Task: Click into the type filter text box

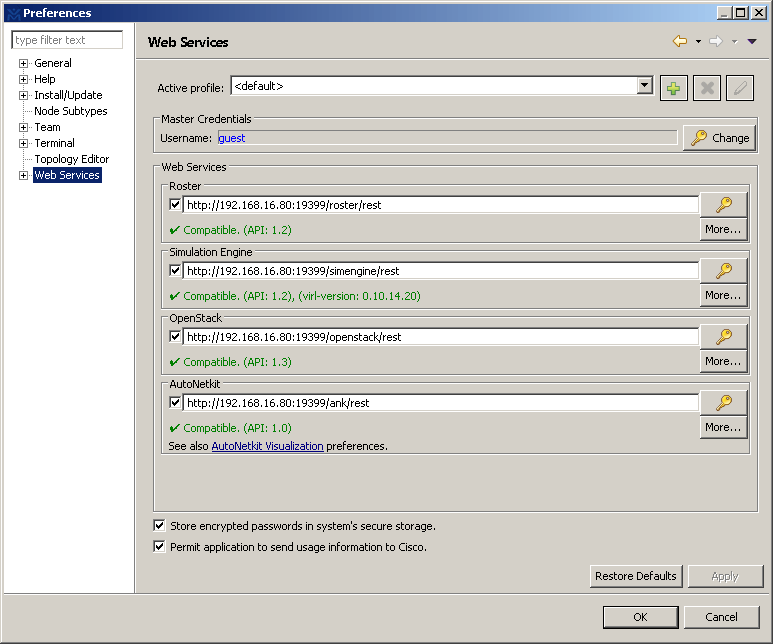Action: click(x=67, y=40)
